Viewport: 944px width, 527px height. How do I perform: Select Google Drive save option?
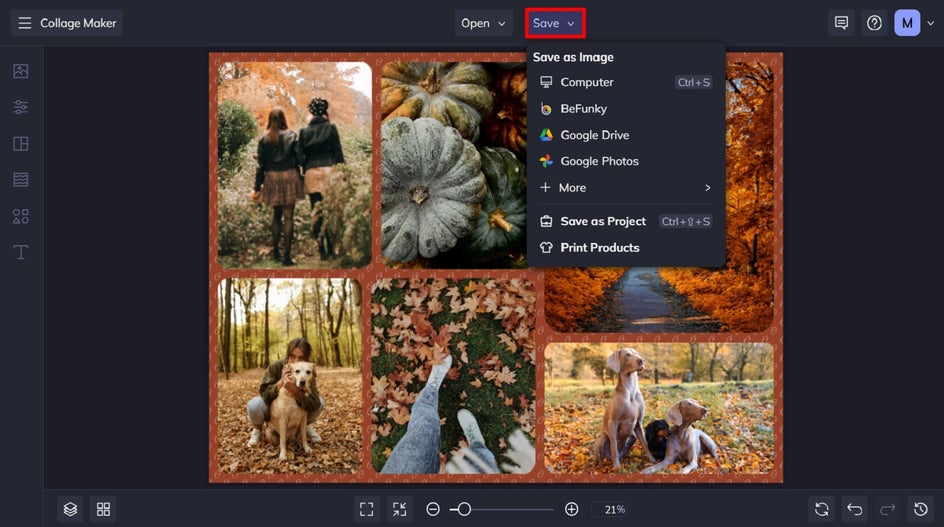click(626, 135)
